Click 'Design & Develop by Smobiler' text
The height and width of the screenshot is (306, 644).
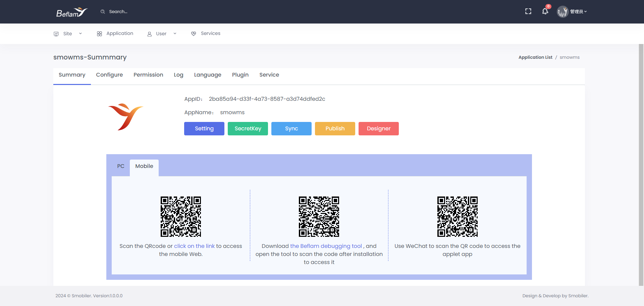pos(555,296)
